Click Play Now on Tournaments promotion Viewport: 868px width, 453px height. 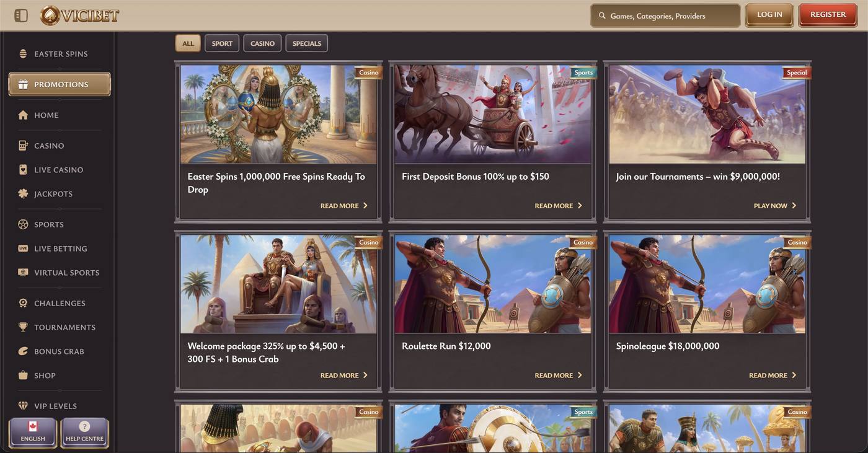point(775,206)
